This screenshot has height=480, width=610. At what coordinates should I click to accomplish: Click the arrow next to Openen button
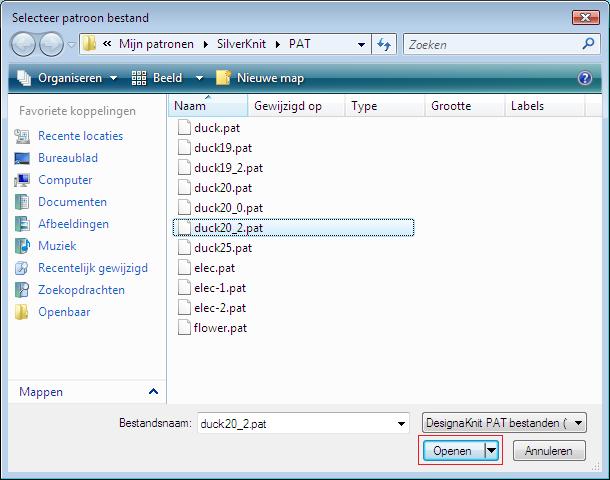pyautogui.click(x=491, y=451)
